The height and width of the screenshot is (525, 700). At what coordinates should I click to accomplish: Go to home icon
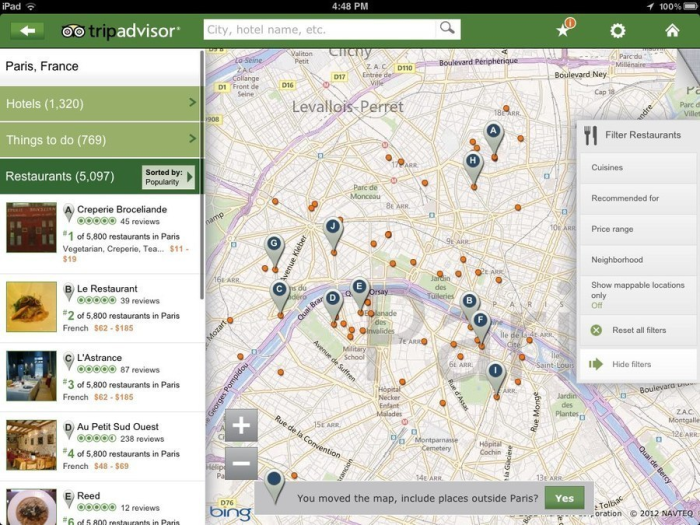coord(672,30)
